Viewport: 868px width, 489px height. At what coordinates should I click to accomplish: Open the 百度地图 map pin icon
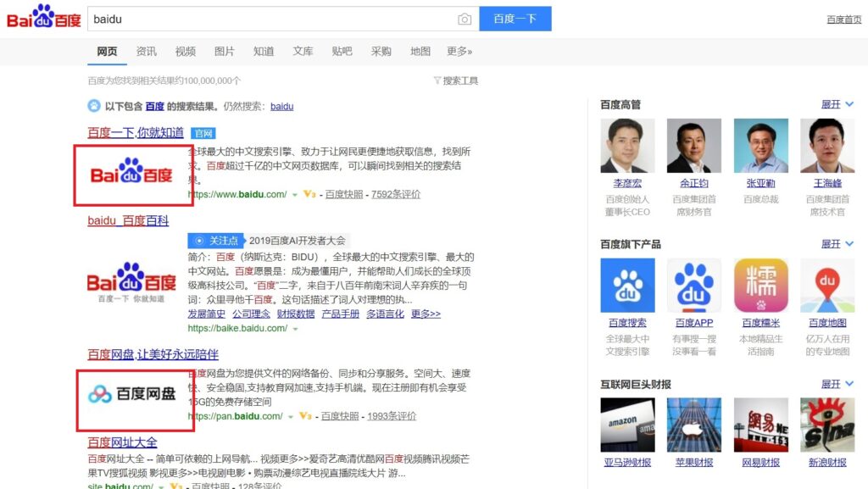(x=827, y=286)
